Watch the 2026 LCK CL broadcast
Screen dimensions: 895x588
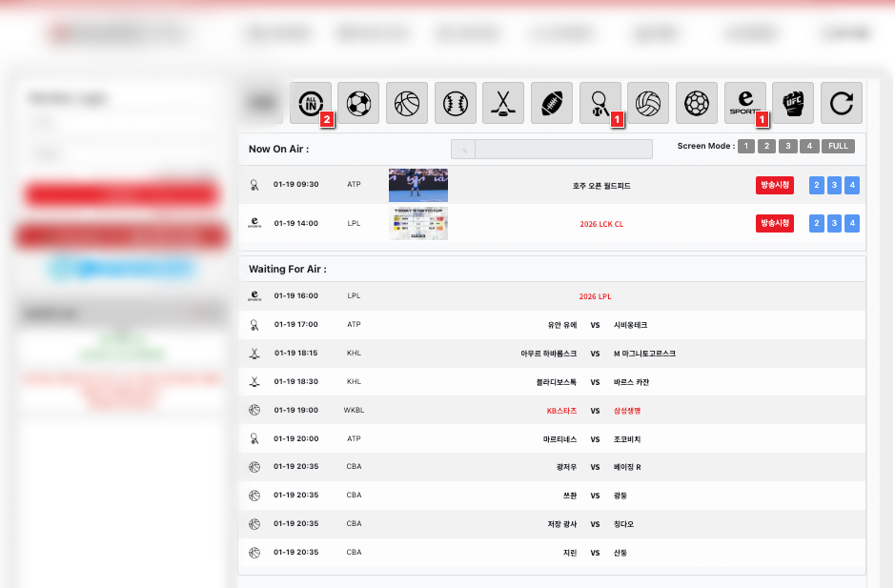pyautogui.click(x=774, y=223)
